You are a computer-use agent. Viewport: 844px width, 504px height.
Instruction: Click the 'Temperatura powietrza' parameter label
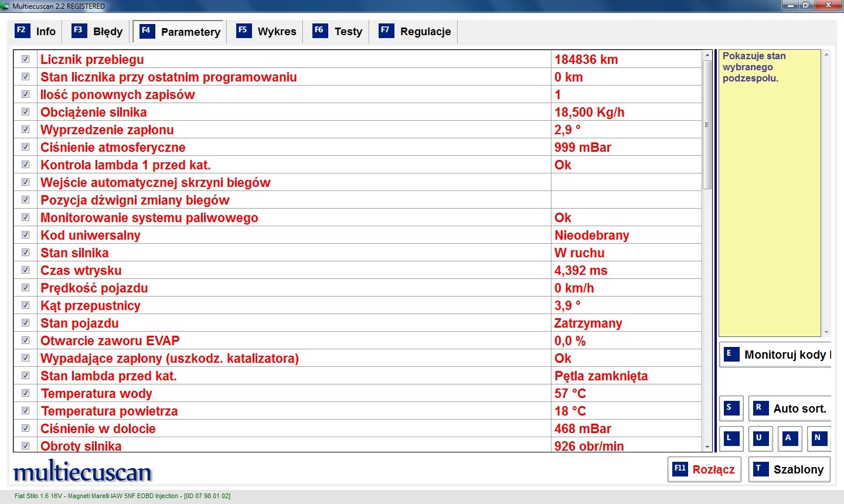[109, 411]
